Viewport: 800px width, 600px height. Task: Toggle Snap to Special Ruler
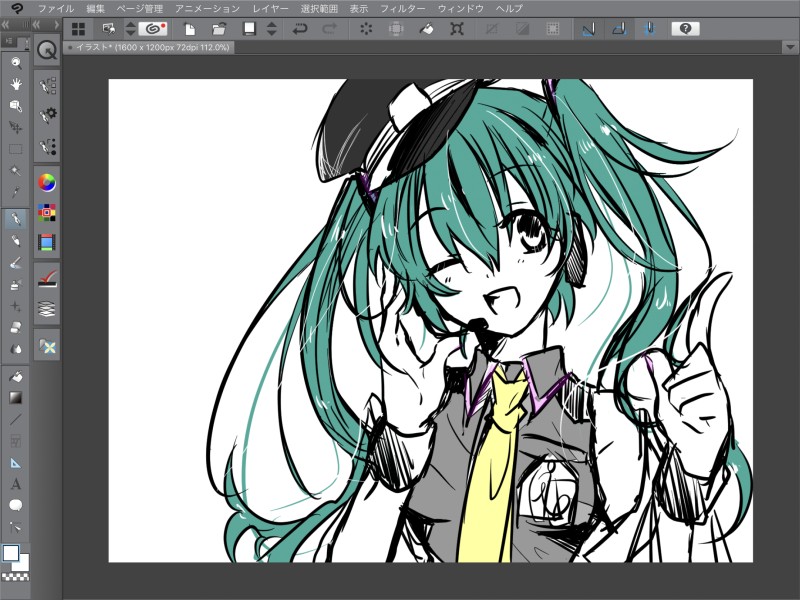[x=619, y=29]
